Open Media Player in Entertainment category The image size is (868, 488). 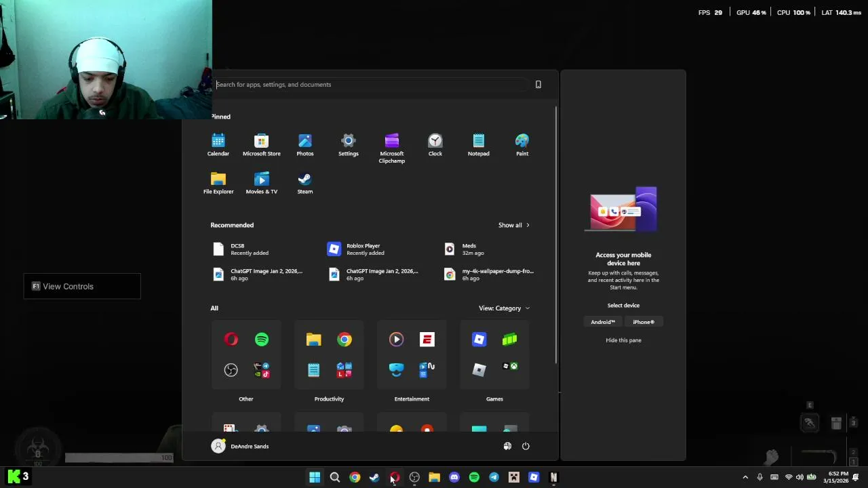(x=397, y=339)
